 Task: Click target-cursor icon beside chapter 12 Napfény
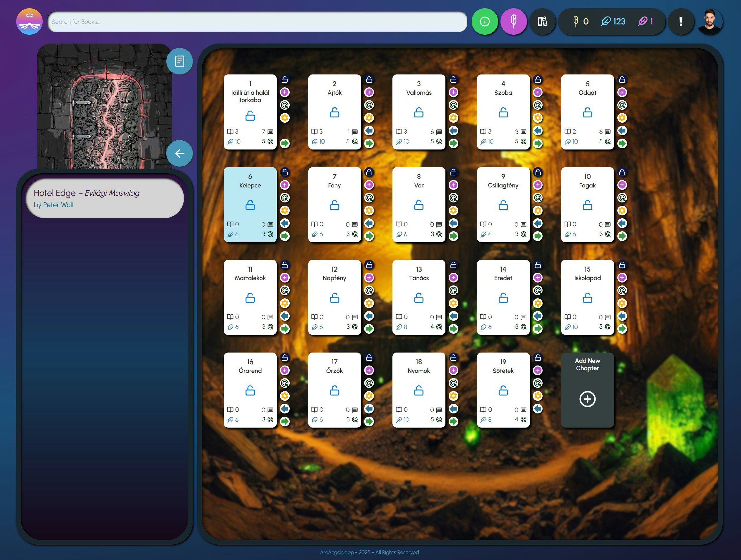pyautogui.click(x=369, y=290)
